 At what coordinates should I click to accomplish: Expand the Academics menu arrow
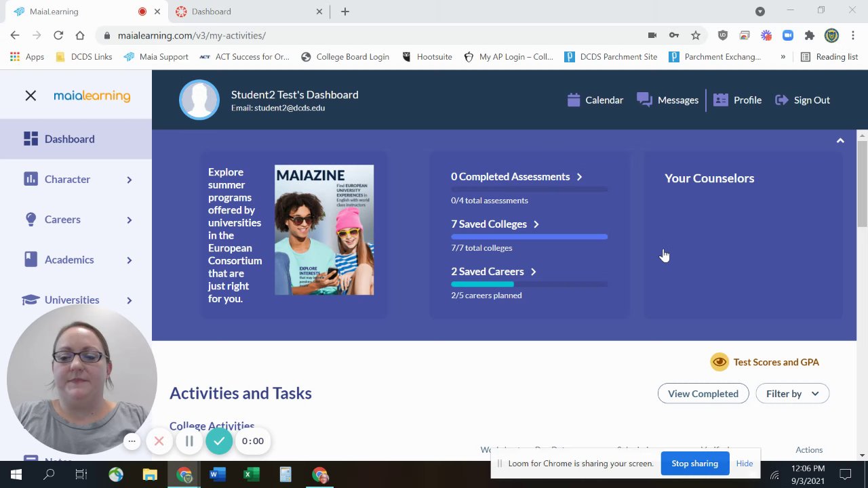[129, 260]
